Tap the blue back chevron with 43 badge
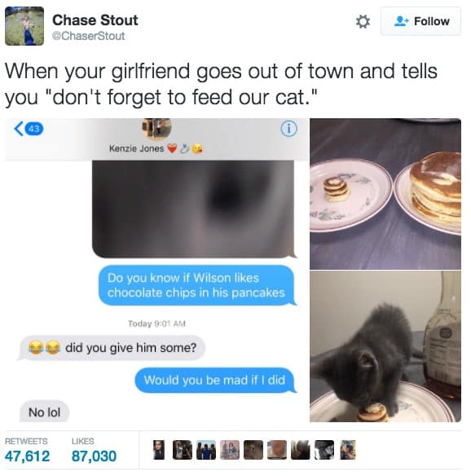This screenshot has width=471, height=476. click(x=29, y=129)
